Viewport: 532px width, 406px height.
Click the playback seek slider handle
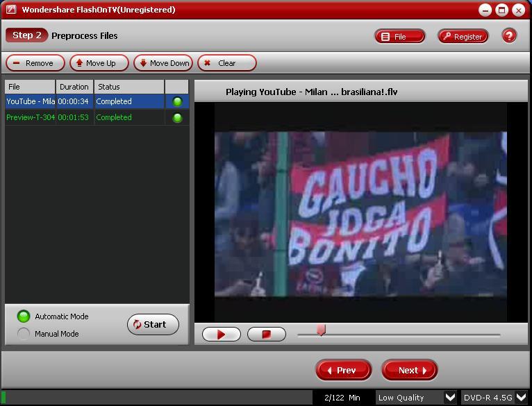[x=321, y=330]
